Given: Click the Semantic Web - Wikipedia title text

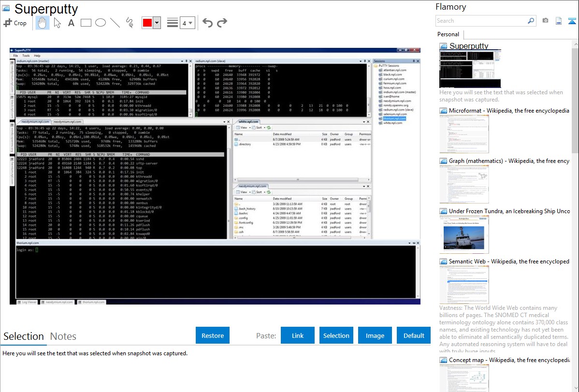Looking at the screenshot, I should (509, 261).
